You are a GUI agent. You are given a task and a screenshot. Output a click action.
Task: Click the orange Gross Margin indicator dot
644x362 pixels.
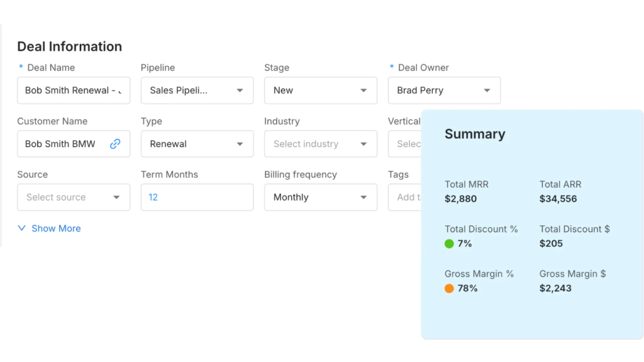click(449, 288)
